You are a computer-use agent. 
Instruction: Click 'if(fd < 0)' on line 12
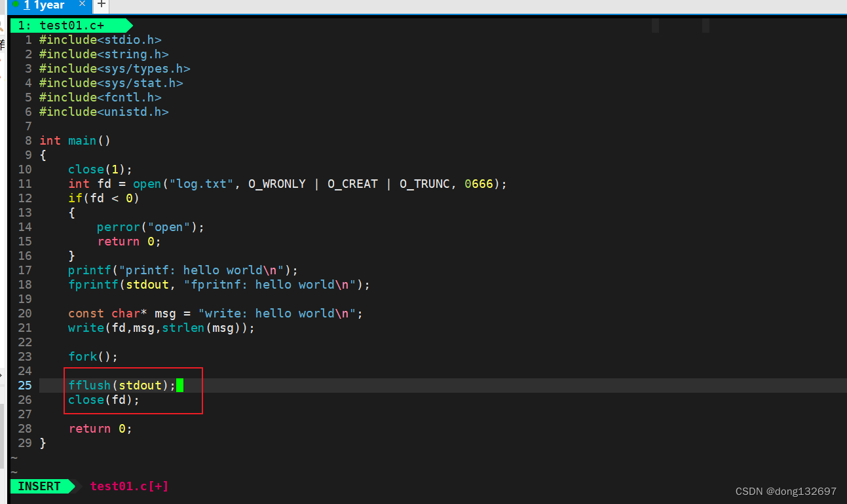pyautogui.click(x=104, y=198)
